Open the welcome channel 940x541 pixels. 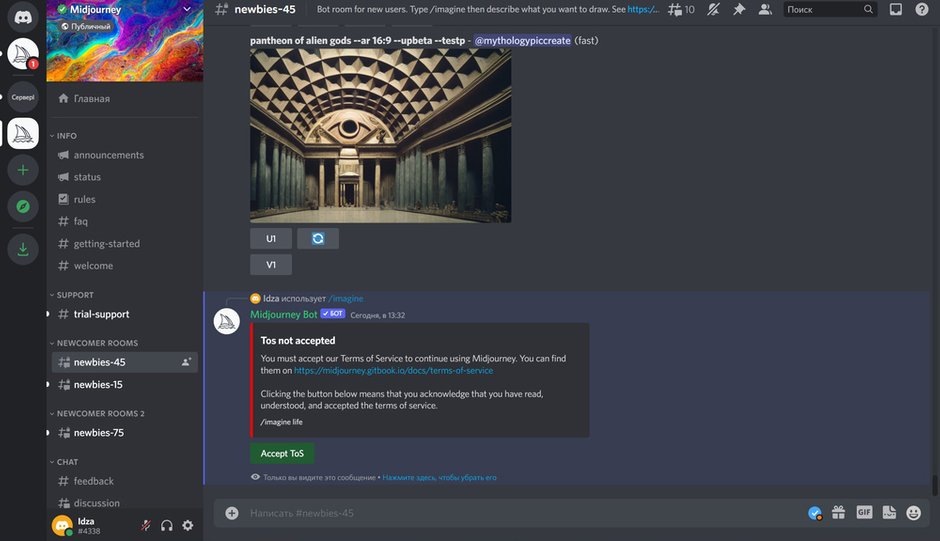(x=125, y=266)
